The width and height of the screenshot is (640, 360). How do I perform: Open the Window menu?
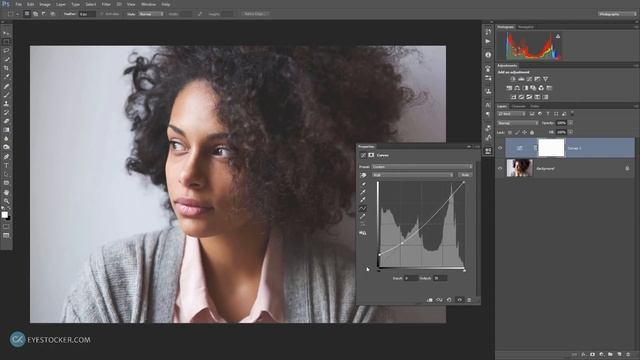(148, 4)
